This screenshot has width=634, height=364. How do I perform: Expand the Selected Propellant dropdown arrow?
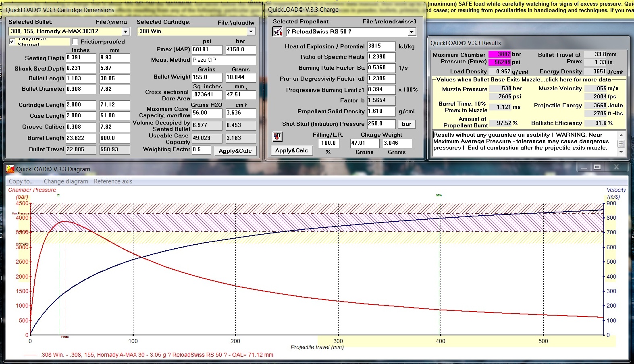click(x=412, y=32)
